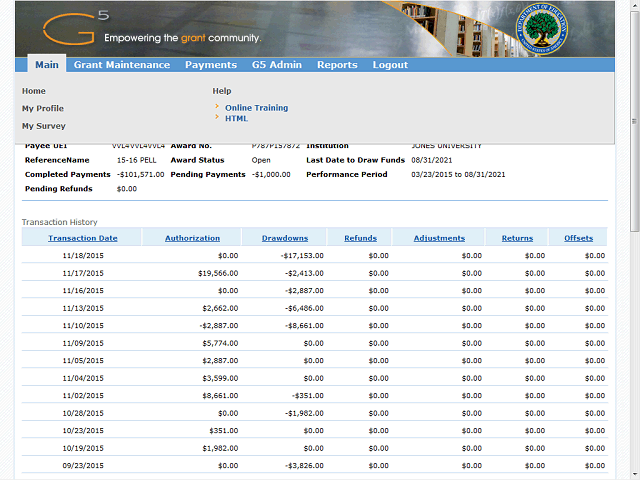Screen dimensions: 640x480
Task: Click the arrow bullet beside Online Training
Action: 217,108
